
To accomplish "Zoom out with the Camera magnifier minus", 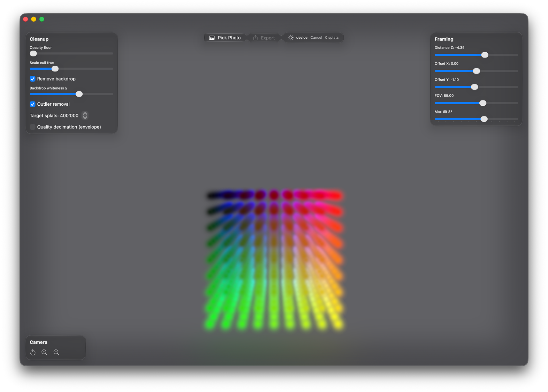I will (x=56, y=352).
